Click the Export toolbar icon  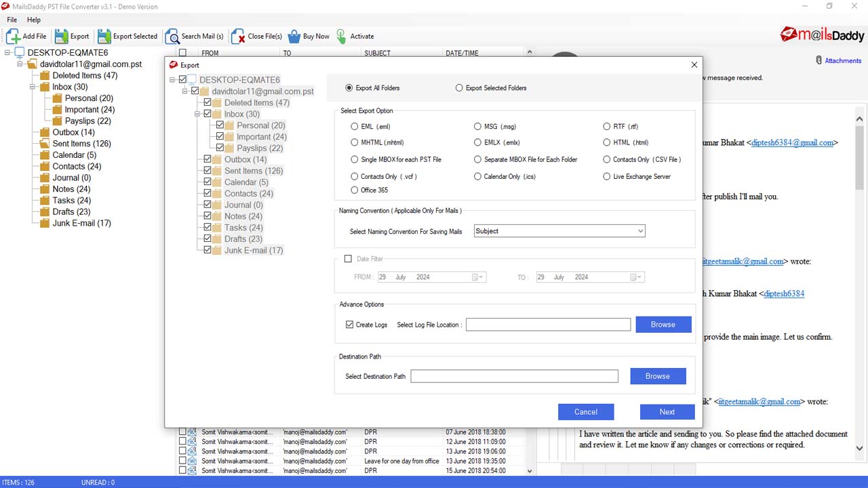[x=62, y=37]
